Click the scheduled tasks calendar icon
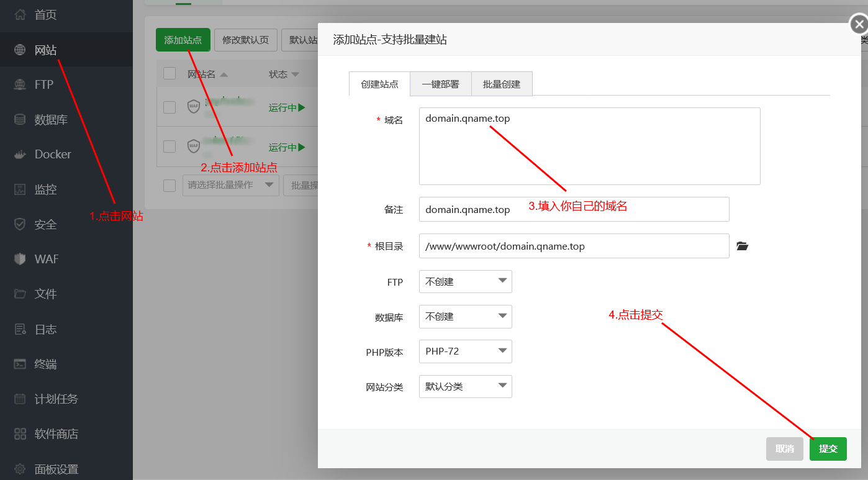The width and height of the screenshot is (868, 480). [20, 399]
